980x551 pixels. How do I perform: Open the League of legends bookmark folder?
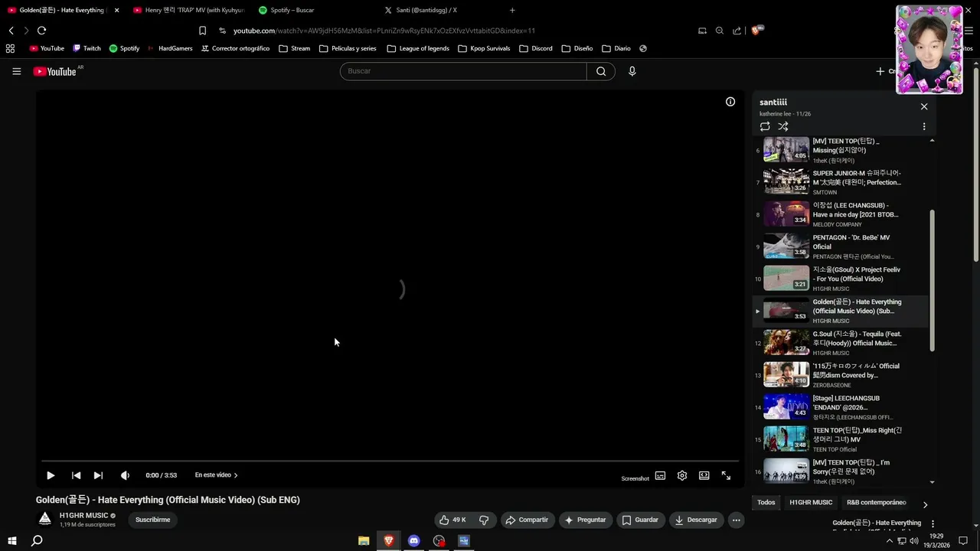tap(418, 48)
